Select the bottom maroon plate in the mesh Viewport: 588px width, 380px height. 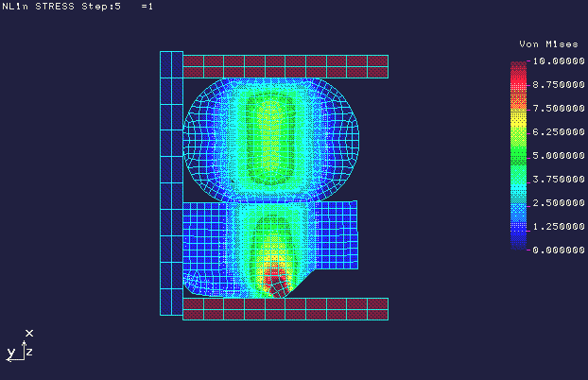point(285,309)
